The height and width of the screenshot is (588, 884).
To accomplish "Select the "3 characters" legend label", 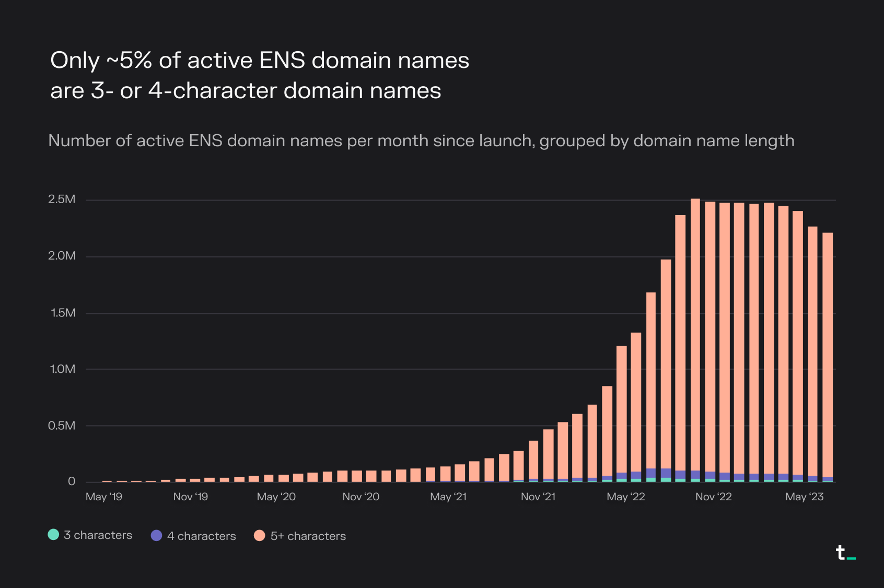I will 98,535.
